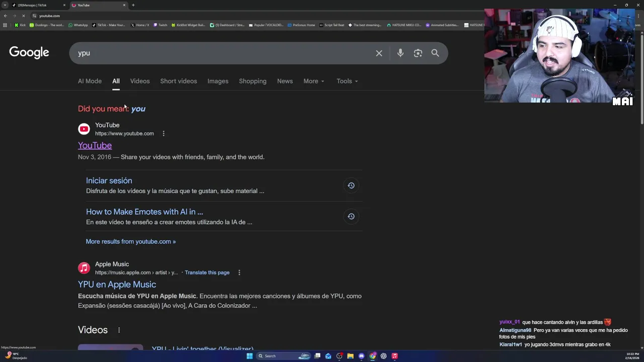Open the Windows Start menu
Image resolution: width=644 pixels, height=362 pixels.
pyautogui.click(x=250, y=356)
